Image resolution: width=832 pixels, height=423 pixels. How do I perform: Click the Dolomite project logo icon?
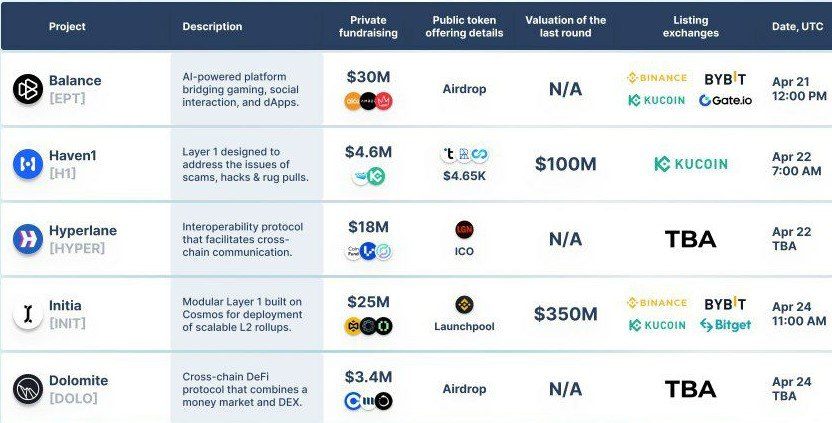27,388
